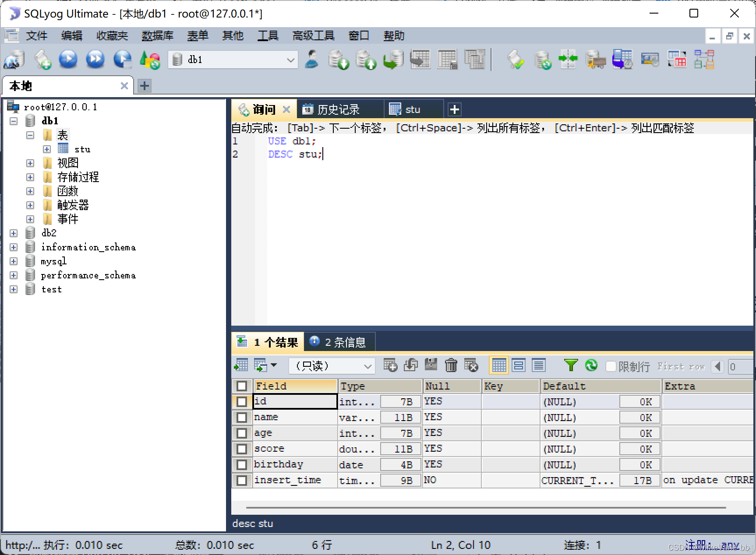Viewport: 756px width, 555px height.
Task: Select the mysql database in tree
Action: (53, 261)
